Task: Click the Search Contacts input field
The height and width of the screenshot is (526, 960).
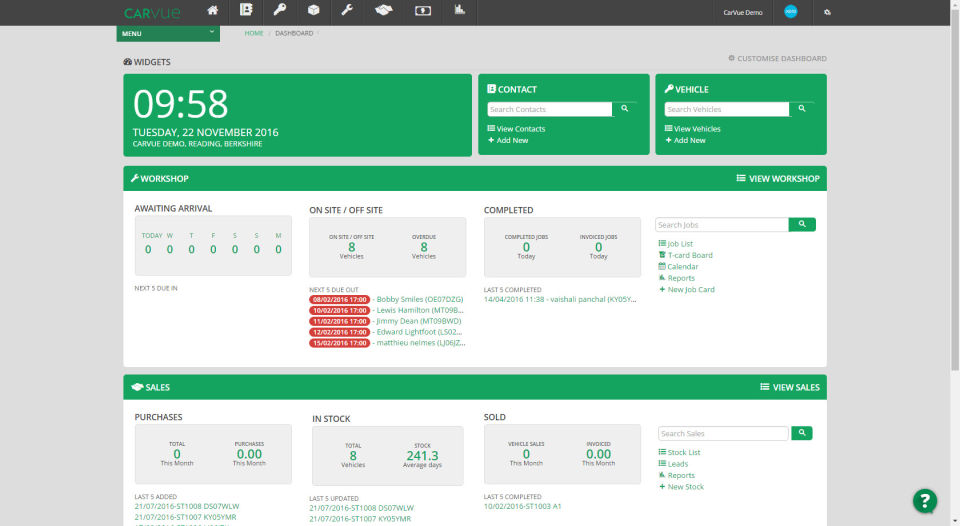Action: [549, 109]
